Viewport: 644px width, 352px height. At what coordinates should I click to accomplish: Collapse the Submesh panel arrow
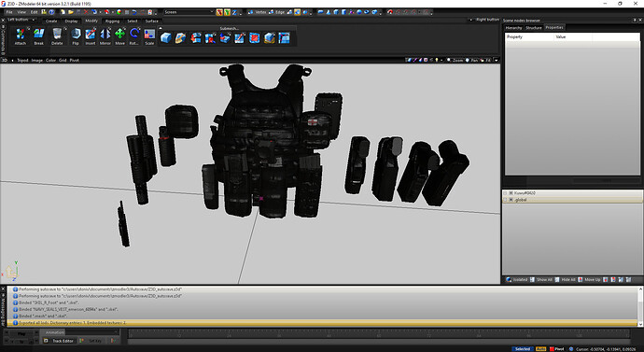tap(161, 28)
